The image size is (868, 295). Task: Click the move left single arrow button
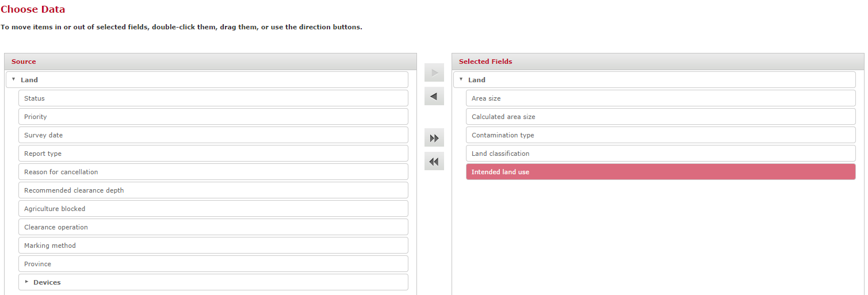coord(434,97)
